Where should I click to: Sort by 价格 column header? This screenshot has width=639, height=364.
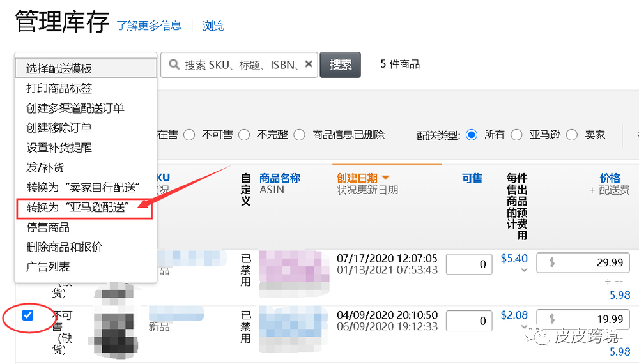(610, 178)
